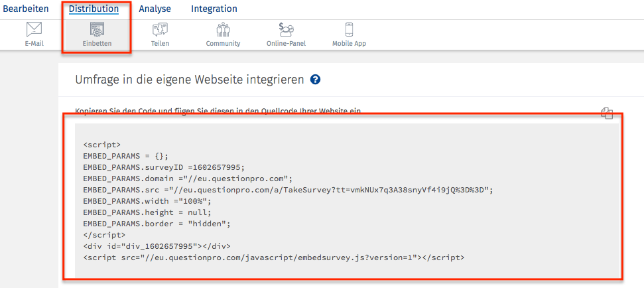The image size is (644, 288).
Task: Open the Integration tab
Action: pos(214,9)
